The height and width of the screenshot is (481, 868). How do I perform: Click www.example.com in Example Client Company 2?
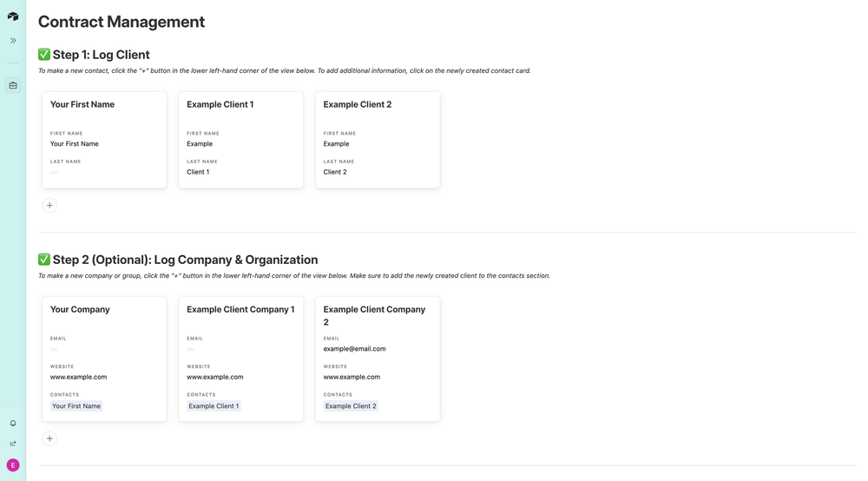(352, 377)
